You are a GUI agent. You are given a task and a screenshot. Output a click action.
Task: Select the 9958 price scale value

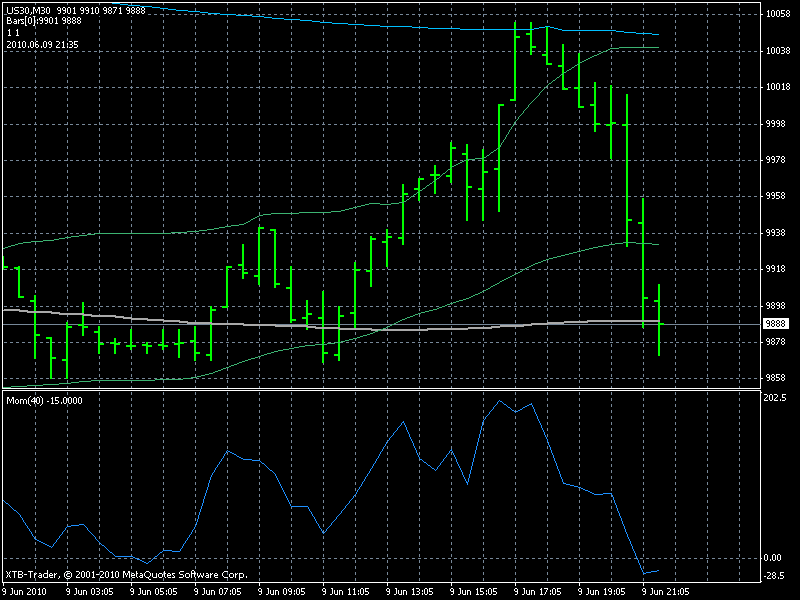tap(776, 196)
